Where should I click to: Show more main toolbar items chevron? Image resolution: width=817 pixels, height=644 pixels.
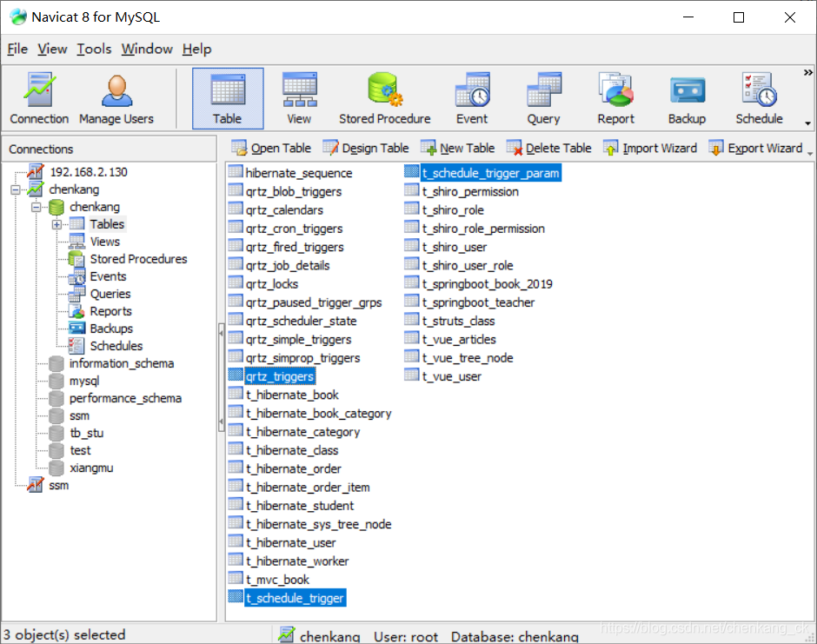coord(808,72)
